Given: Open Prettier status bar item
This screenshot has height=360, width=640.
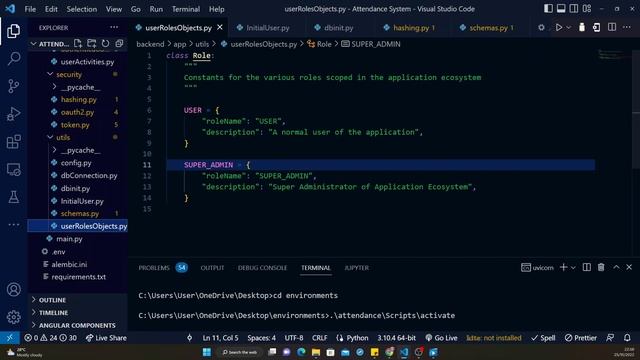Looking at the screenshot, I should (580, 338).
